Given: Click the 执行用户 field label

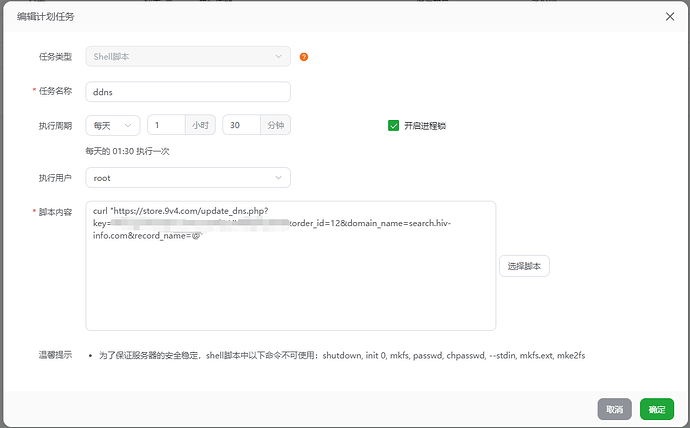Looking at the screenshot, I should click(55, 178).
